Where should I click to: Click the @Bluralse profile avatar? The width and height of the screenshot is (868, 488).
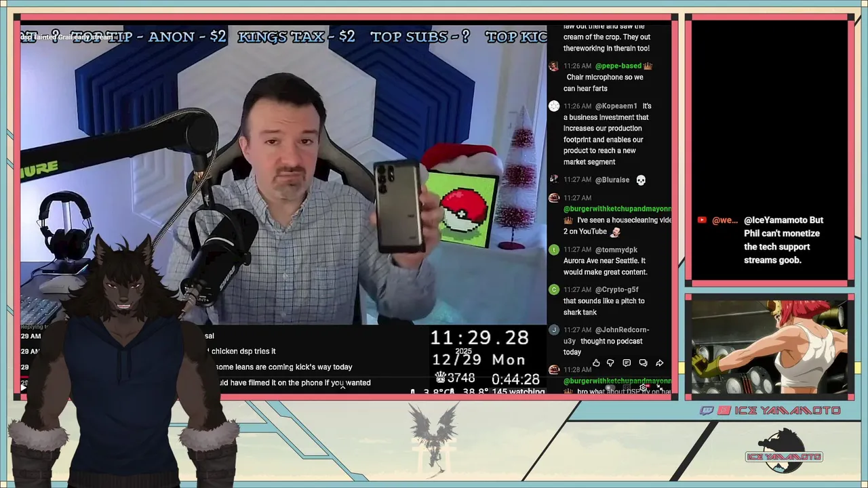[x=554, y=180]
